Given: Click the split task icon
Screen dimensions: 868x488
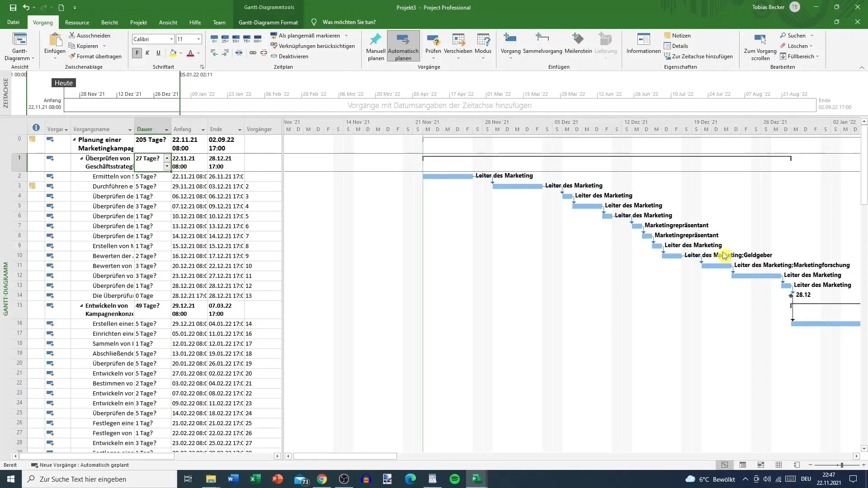Looking at the screenshot, I should pyautogui.click(x=239, y=53).
